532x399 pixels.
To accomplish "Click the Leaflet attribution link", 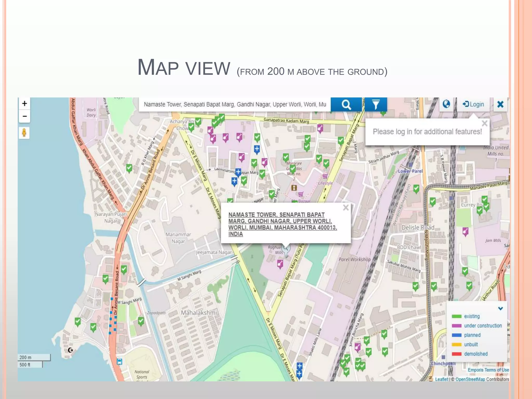I will coord(441,379).
